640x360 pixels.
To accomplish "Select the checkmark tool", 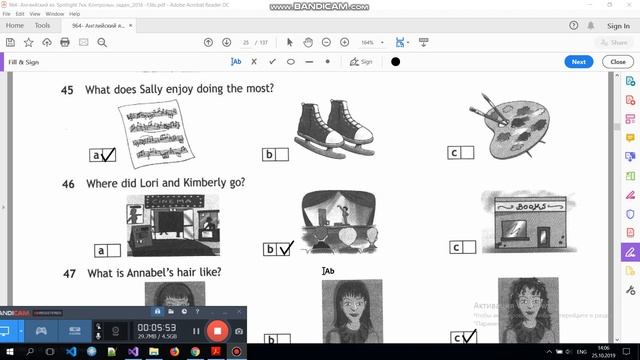I will 272,62.
